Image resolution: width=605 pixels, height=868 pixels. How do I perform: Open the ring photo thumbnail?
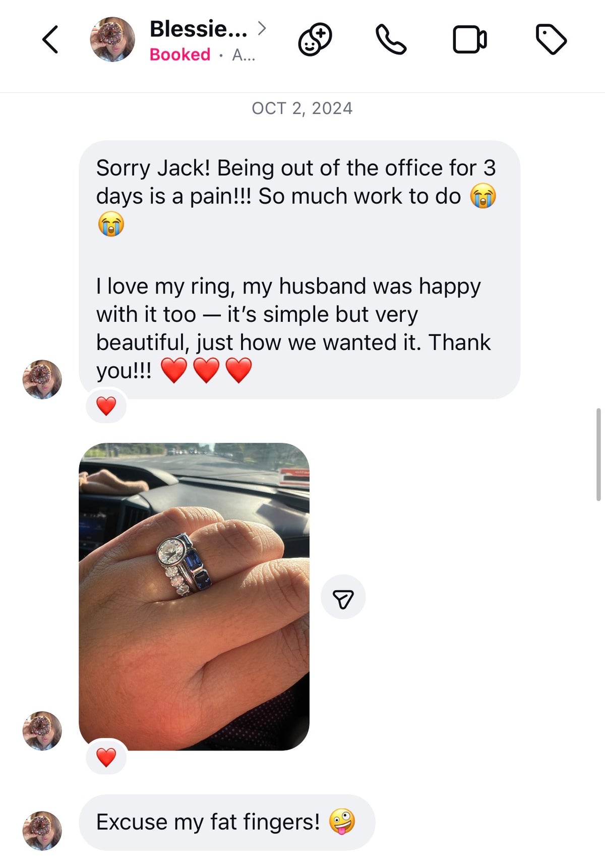(194, 597)
